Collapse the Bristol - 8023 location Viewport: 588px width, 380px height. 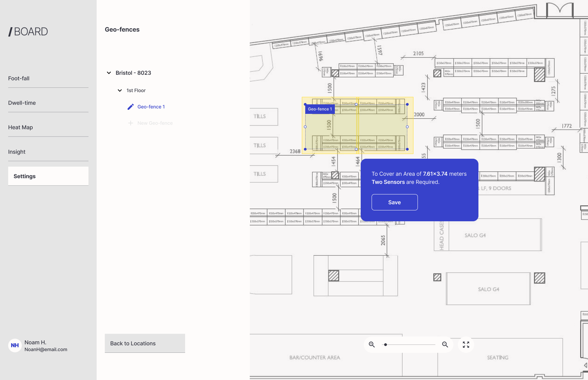coord(109,73)
